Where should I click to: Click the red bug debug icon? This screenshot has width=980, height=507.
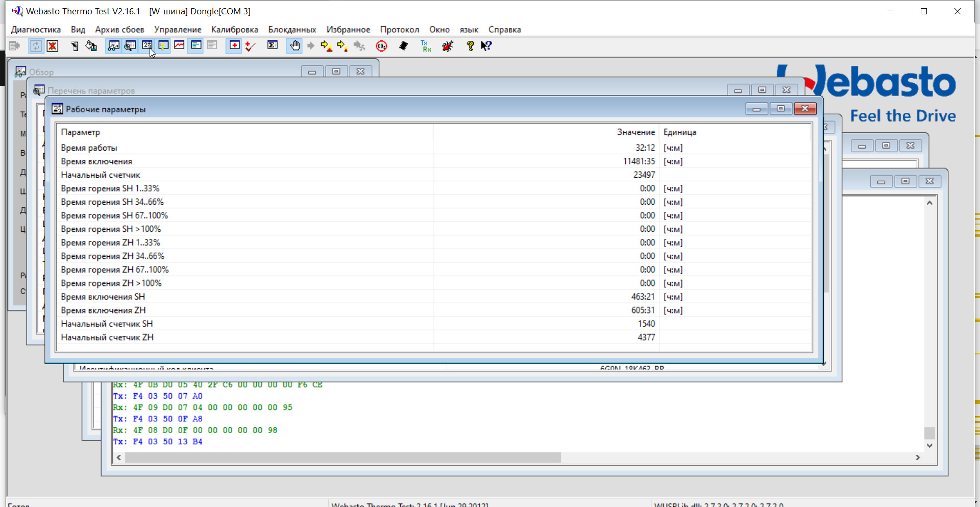(448, 46)
